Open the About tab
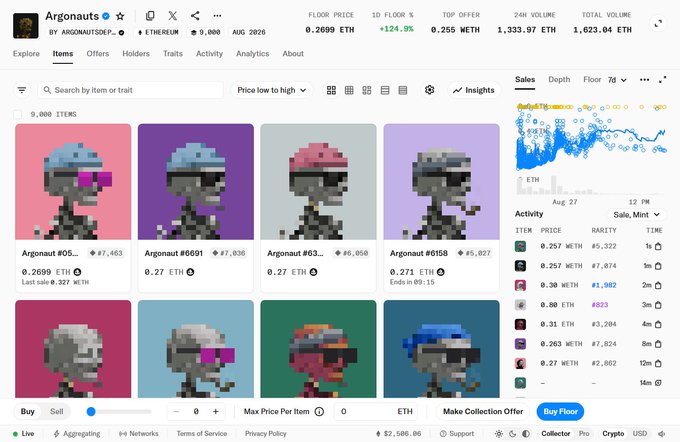The width and height of the screenshot is (680, 442). click(293, 54)
